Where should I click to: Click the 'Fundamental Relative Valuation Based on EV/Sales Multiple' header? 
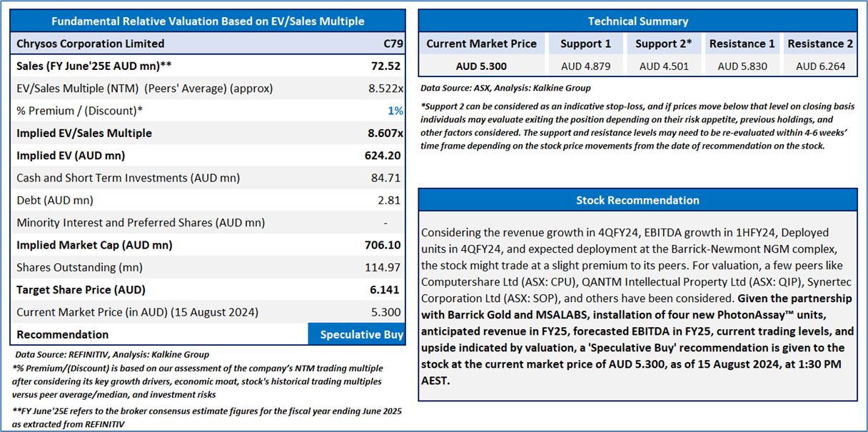(208, 21)
